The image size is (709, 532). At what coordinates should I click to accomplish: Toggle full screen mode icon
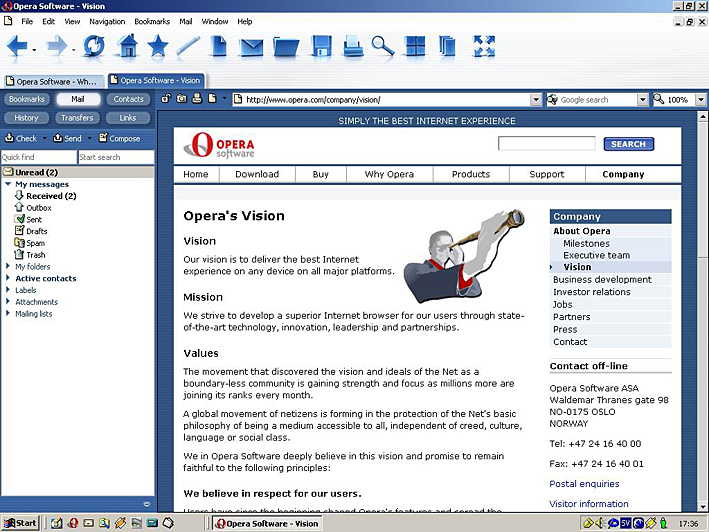tap(484, 46)
